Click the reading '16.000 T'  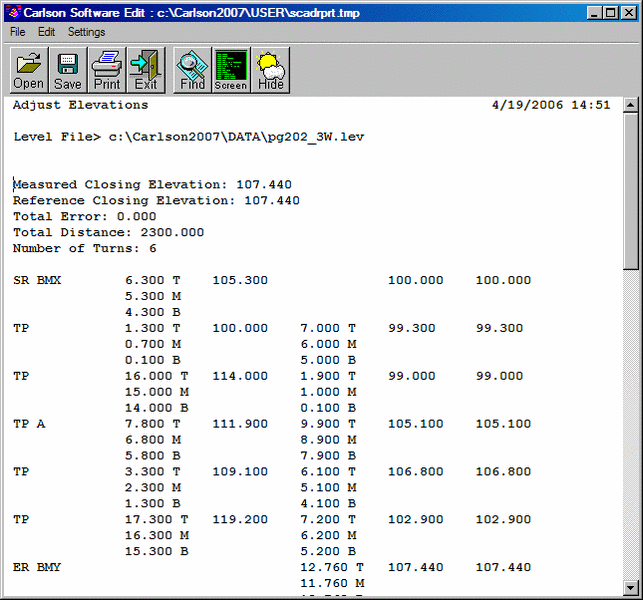(156, 376)
